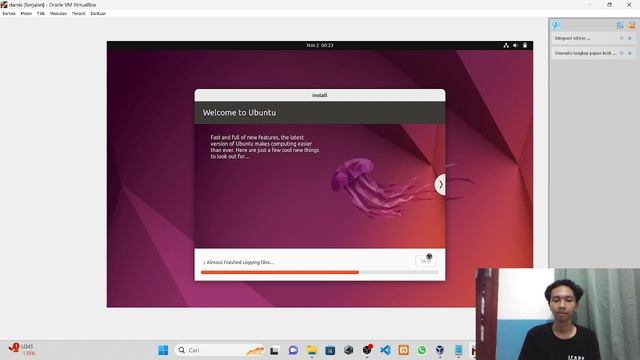This screenshot has width=640, height=360.
Task: Open the blue store app on taskbar
Action: 330,350
